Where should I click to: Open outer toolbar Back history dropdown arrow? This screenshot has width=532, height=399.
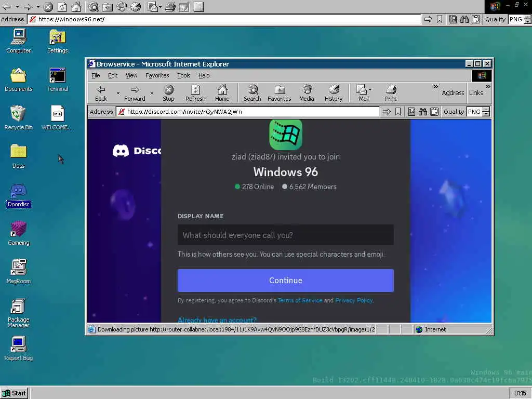pos(17,7)
